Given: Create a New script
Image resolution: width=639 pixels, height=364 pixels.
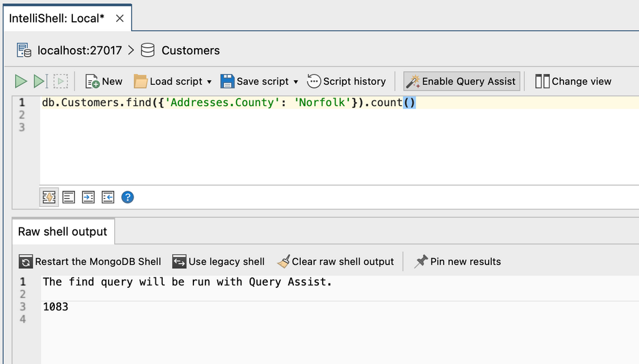Looking at the screenshot, I should [104, 81].
